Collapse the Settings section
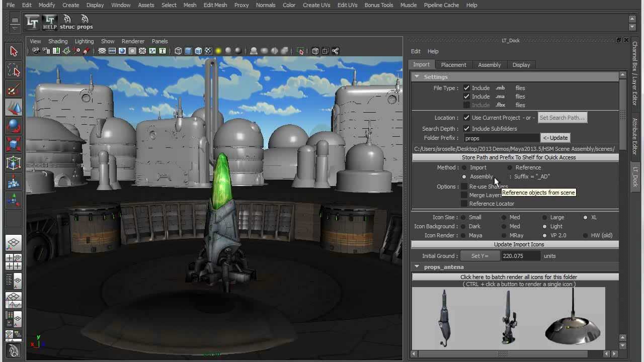 tap(417, 77)
